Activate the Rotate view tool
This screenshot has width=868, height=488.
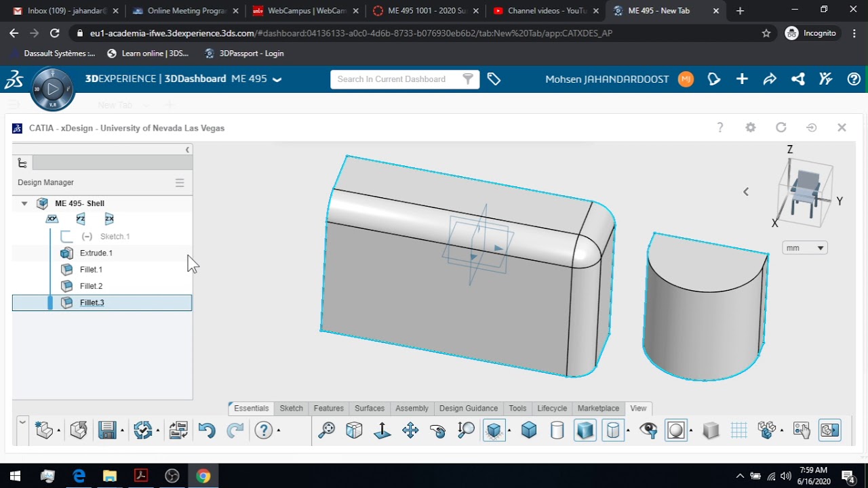tap(438, 430)
